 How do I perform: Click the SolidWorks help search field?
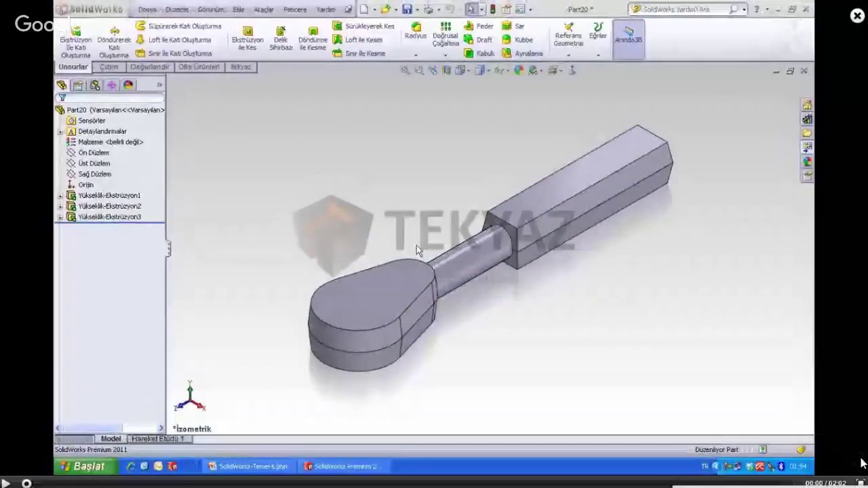[x=687, y=9]
